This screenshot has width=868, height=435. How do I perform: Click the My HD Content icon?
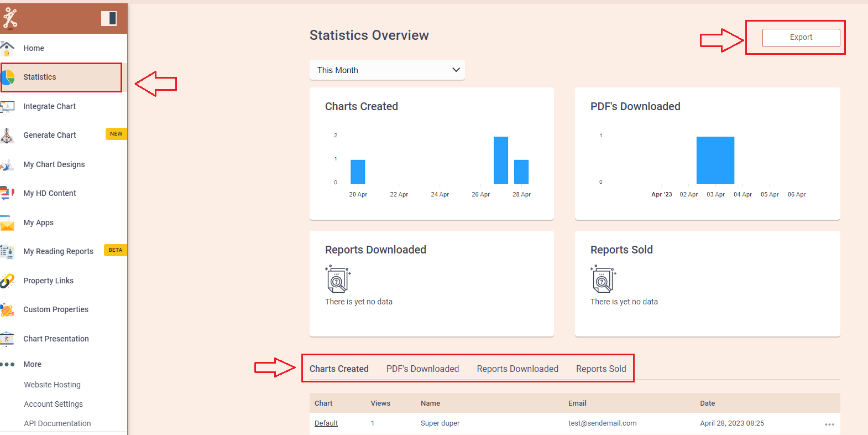pos(7,193)
